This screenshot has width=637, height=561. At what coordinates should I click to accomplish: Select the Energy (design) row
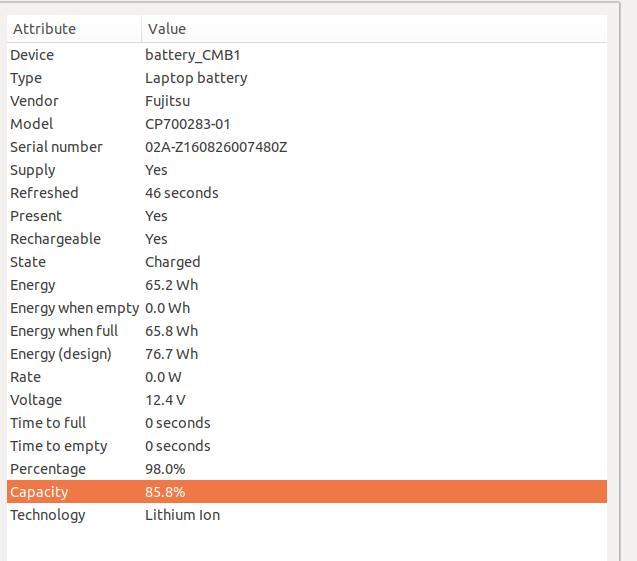click(x=307, y=354)
